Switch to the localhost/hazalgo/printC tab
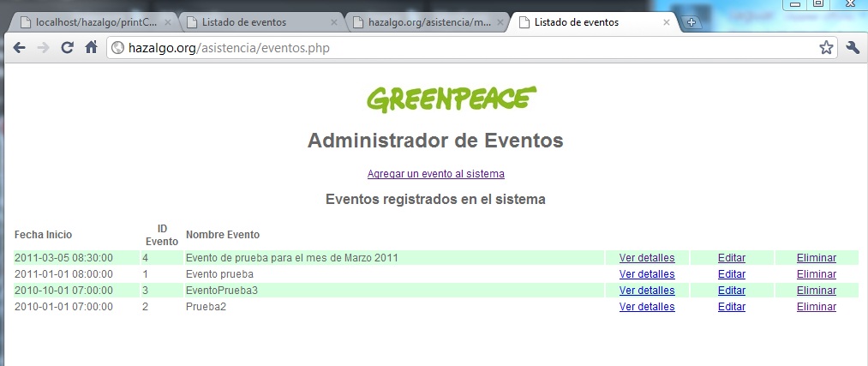This screenshot has width=868, height=366. [x=90, y=22]
